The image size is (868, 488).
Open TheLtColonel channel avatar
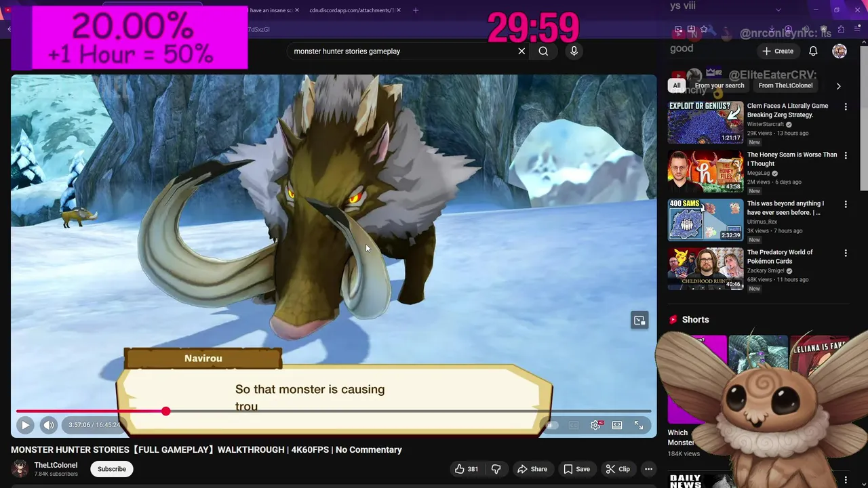tap(20, 469)
